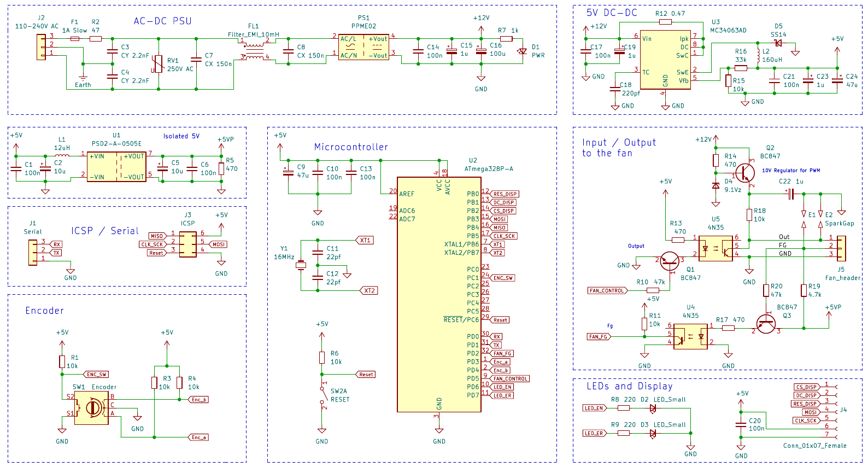Click the LED_EN net label beside R8

pyautogui.click(x=595, y=408)
